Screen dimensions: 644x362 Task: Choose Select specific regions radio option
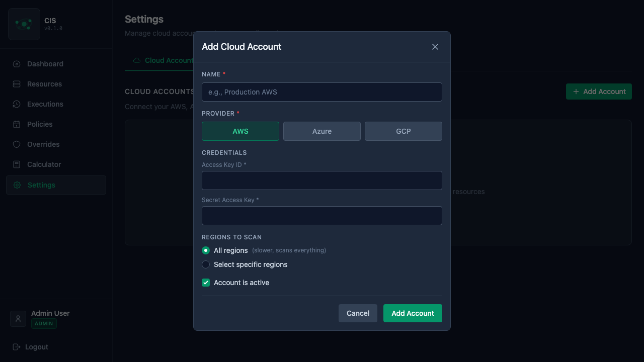[x=206, y=264]
